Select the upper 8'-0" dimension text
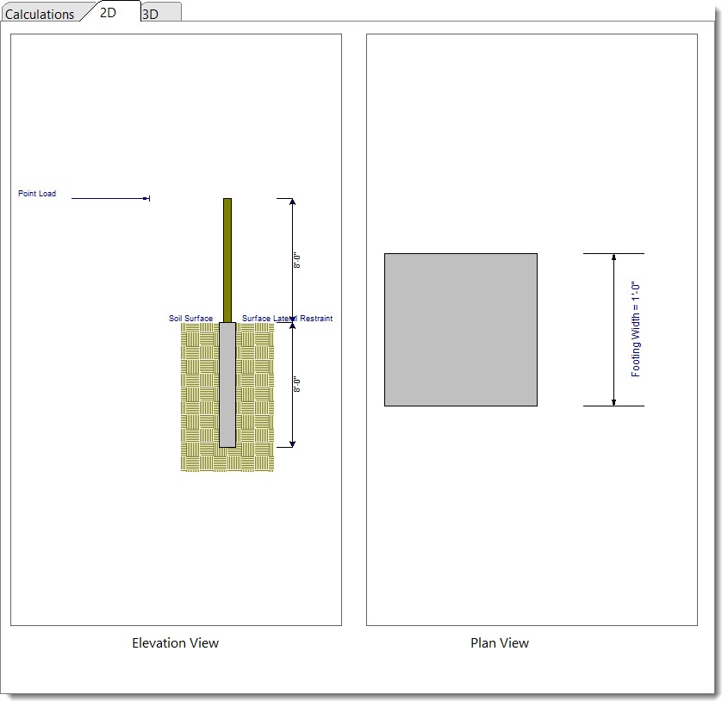This screenshot has width=728, height=707. point(298,261)
